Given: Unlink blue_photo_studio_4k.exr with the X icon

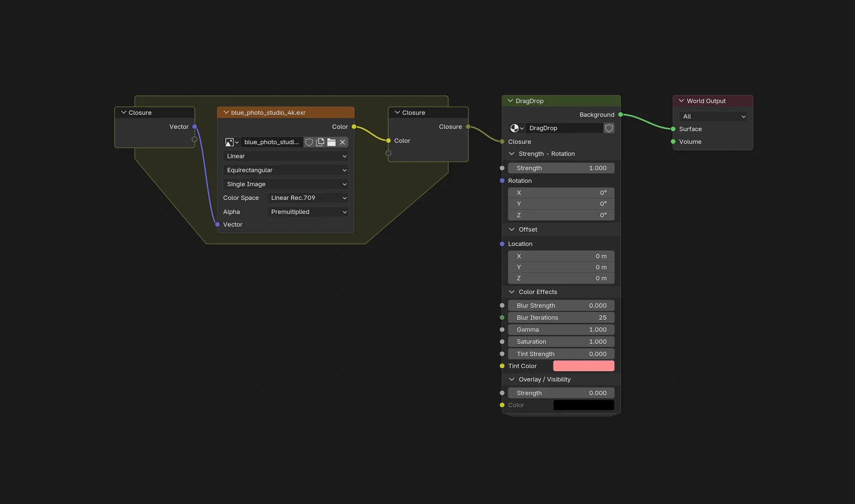Looking at the screenshot, I should coord(342,142).
